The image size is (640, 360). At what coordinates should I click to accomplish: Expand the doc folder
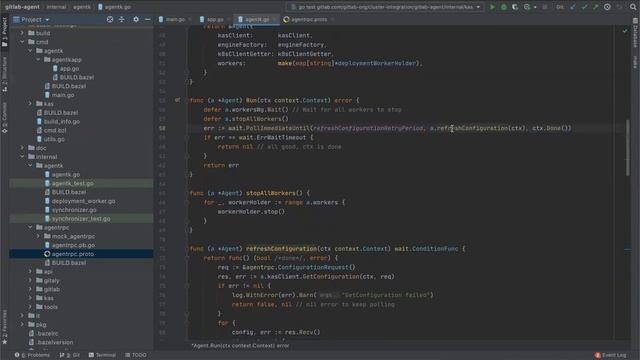pos(22,148)
